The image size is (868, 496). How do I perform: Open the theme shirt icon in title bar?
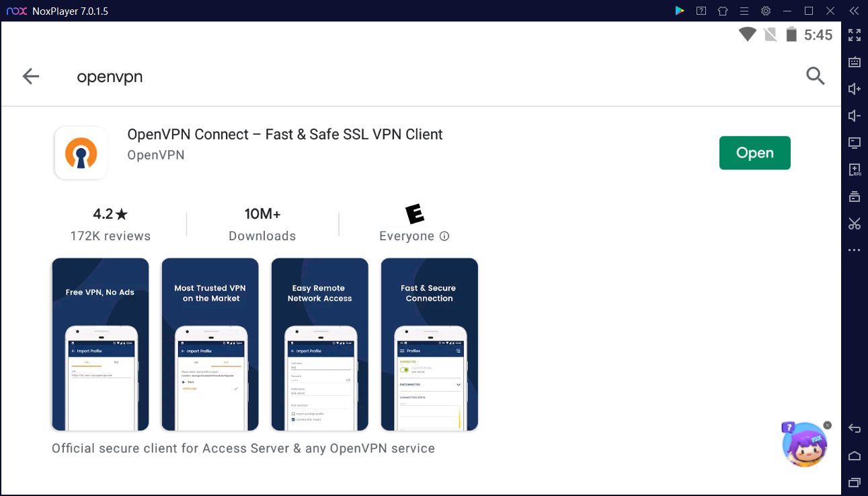coord(723,11)
